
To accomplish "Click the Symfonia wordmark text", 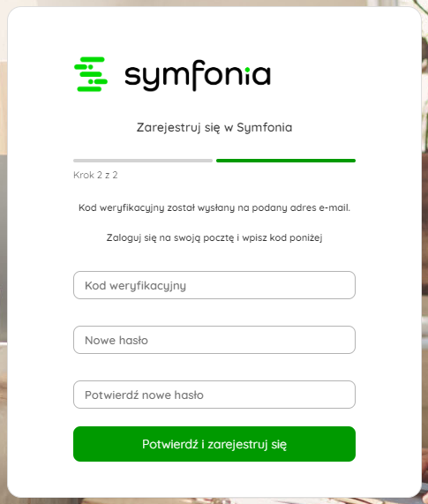I will [198, 76].
